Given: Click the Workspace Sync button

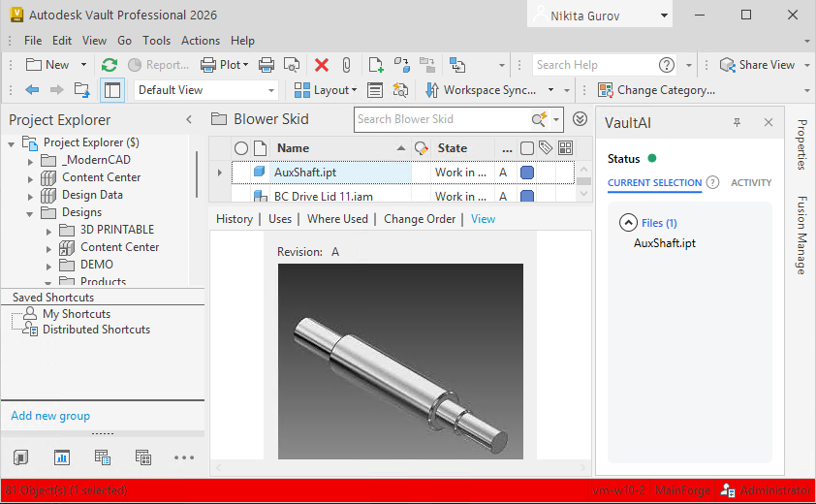Looking at the screenshot, I should [x=481, y=89].
